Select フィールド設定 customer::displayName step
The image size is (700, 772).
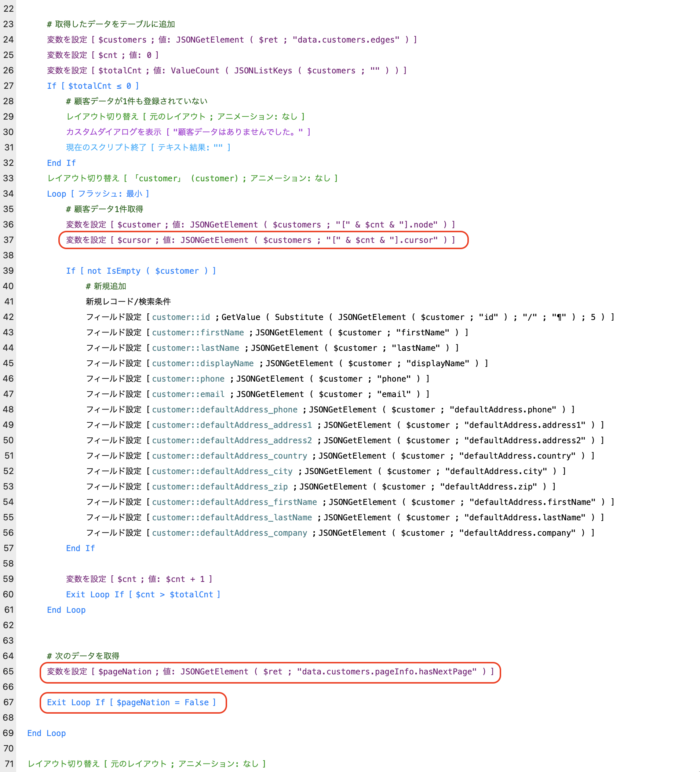point(287,363)
